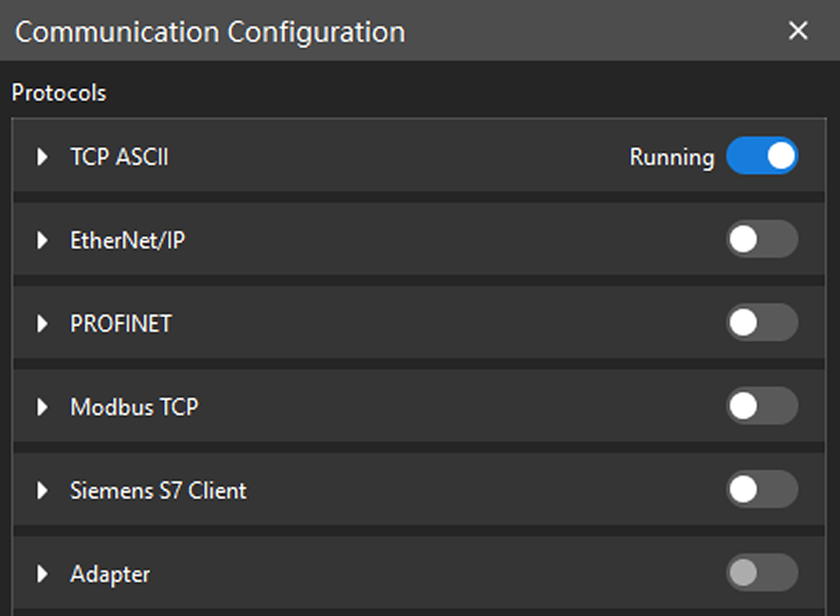Expand the TCP ASCII protocol arrow
The height and width of the screenshot is (616, 840).
(x=42, y=157)
